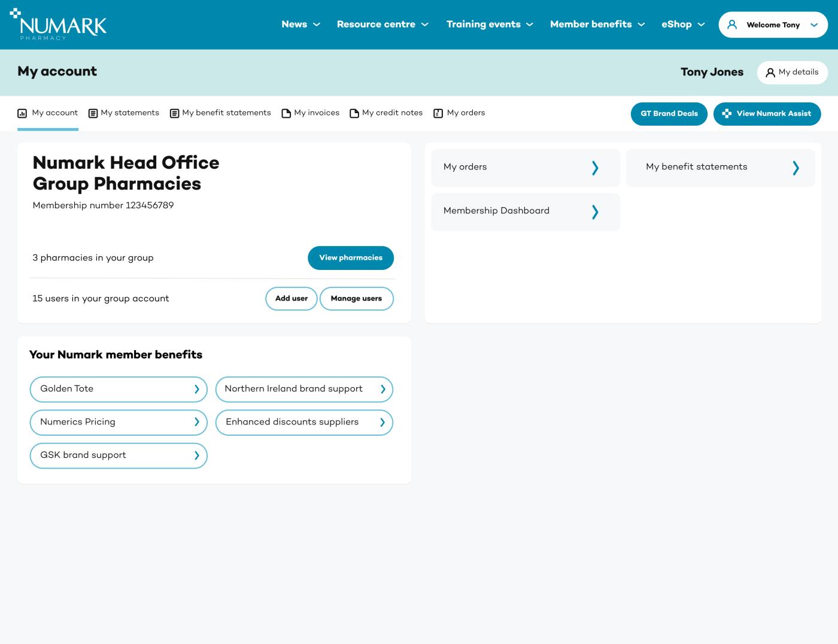Go to My benefit statements tab

(220, 113)
